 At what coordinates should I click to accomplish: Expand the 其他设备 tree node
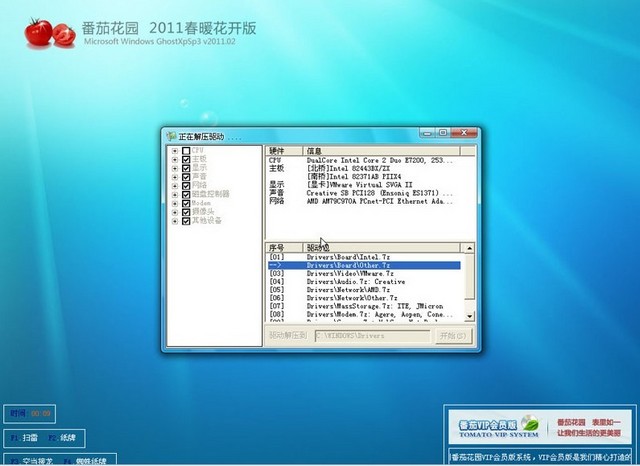click(x=175, y=221)
